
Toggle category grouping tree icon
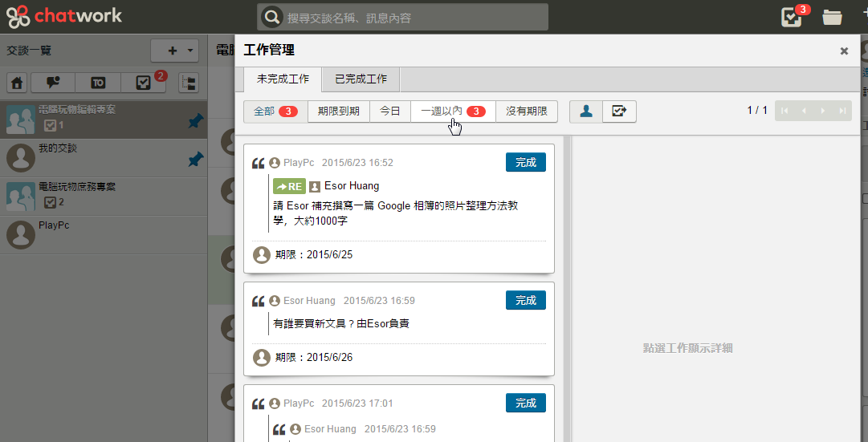point(189,83)
